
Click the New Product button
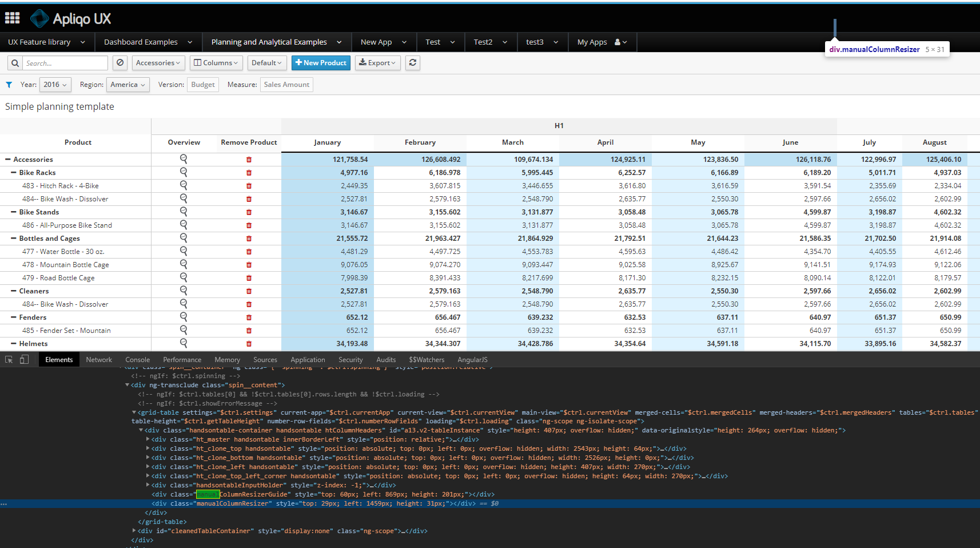(321, 63)
